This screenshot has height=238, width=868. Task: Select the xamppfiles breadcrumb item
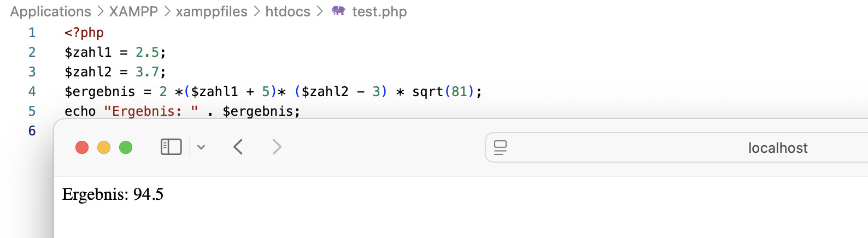pyautogui.click(x=212, y=11)
